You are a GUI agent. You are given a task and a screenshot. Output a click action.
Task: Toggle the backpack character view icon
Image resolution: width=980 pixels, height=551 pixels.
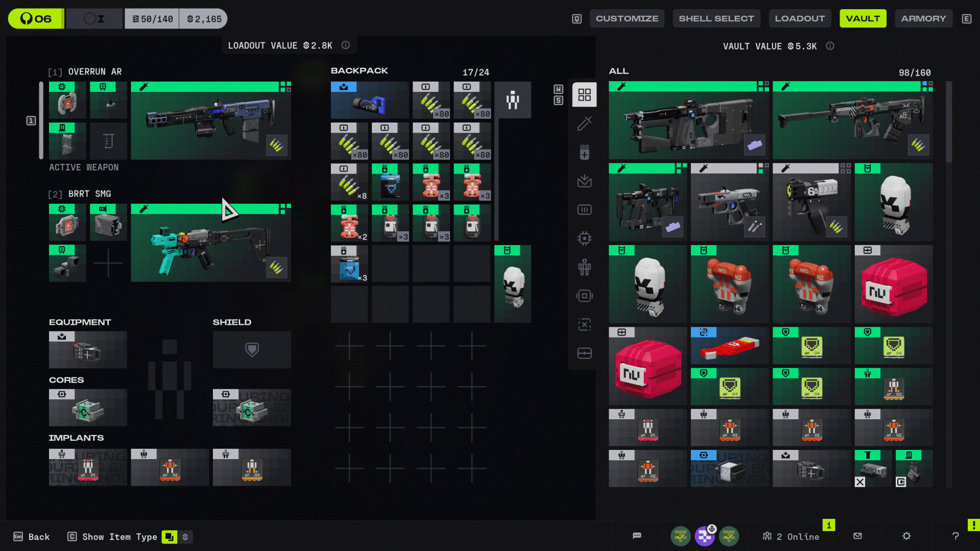point(512,100)
